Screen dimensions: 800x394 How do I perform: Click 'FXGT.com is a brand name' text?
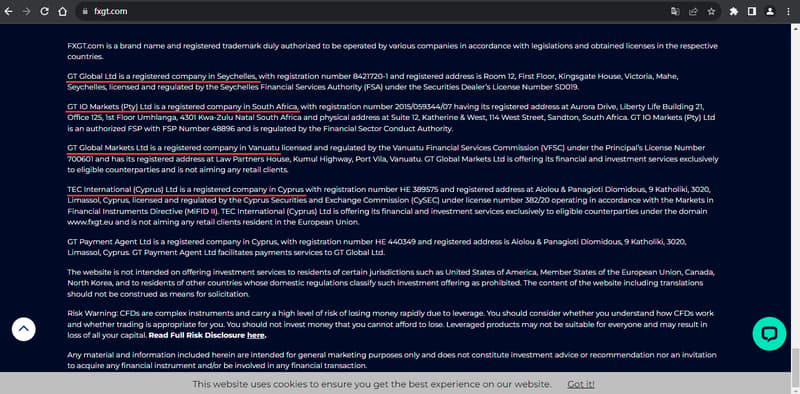click(x=117, y=46)
